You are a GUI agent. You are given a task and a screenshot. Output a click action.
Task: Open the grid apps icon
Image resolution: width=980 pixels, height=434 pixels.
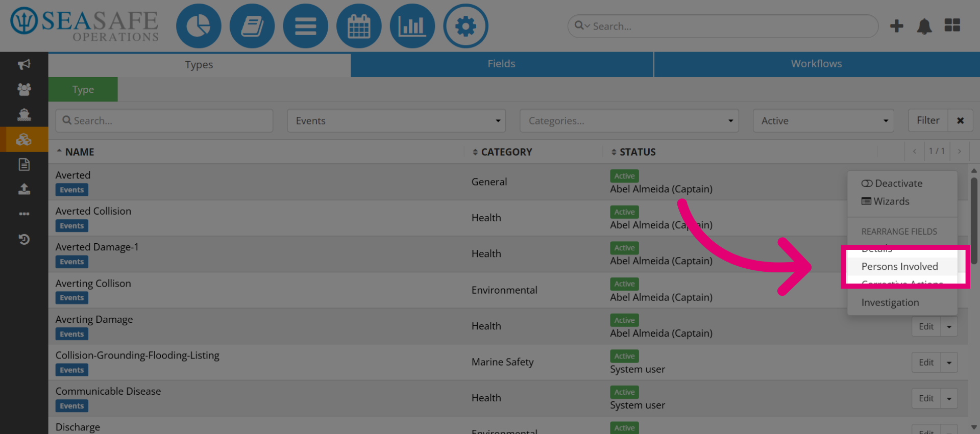point(952,25)
